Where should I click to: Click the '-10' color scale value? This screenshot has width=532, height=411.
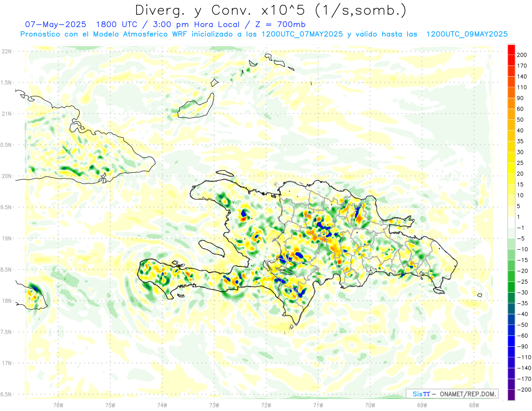[x=522, y=250]
